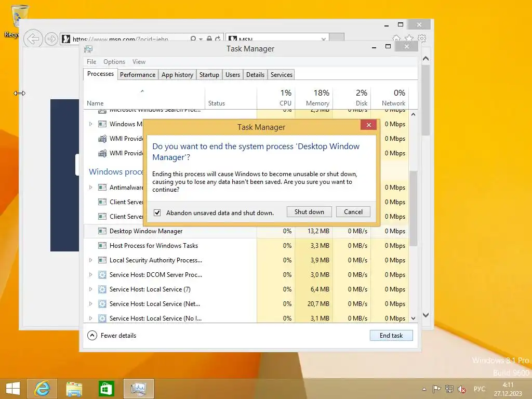
Task: Click End task button
Action: (x=391, y=335)
